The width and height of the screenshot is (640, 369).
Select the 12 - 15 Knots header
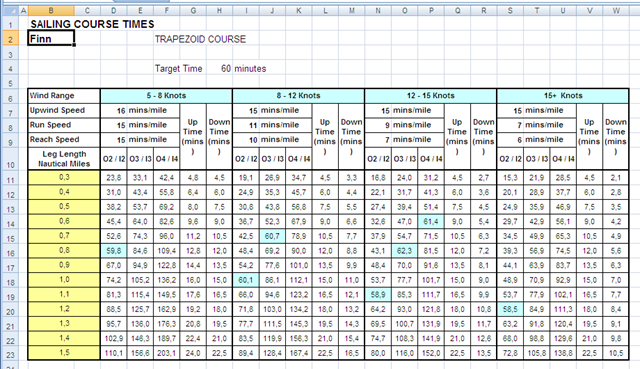click(431, 96)
